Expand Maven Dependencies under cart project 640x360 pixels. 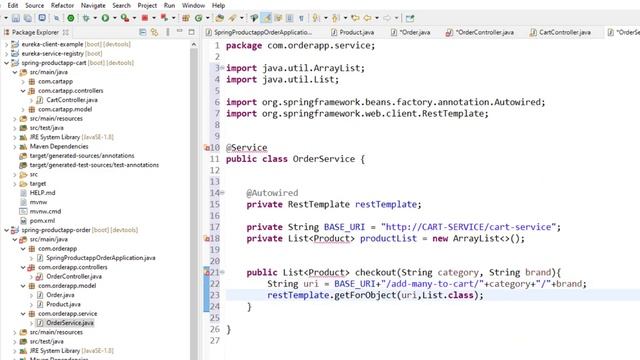click(x=15, y=147)
